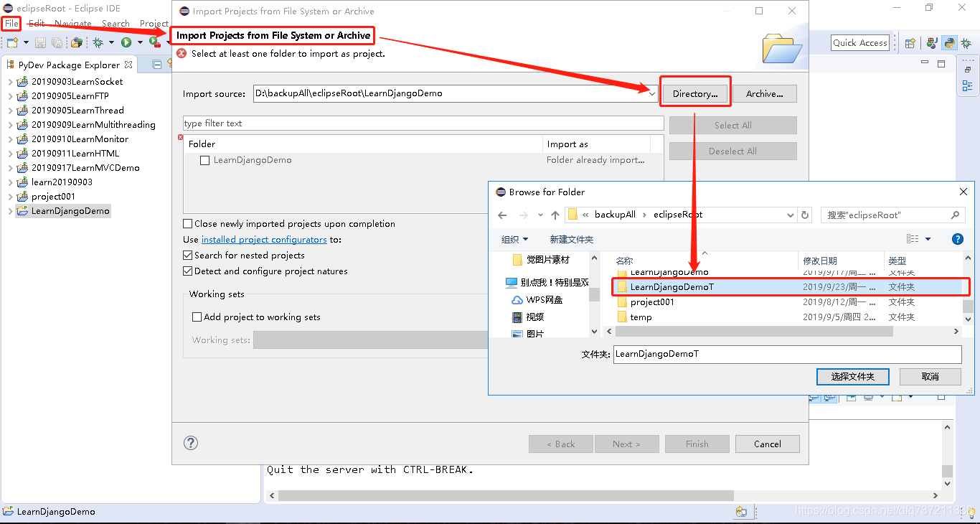Go back in Browse for Folder dialog
The image size is (980, 524).
[502, 215]
